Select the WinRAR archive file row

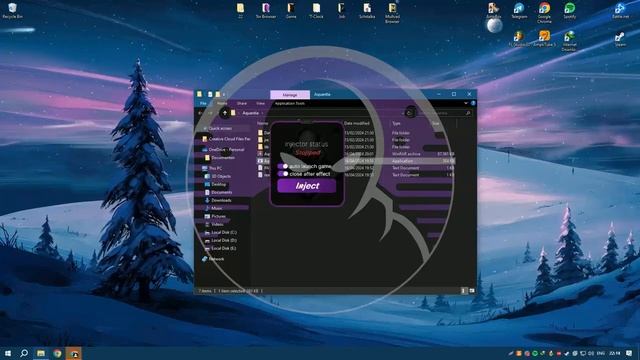(356, 154)
